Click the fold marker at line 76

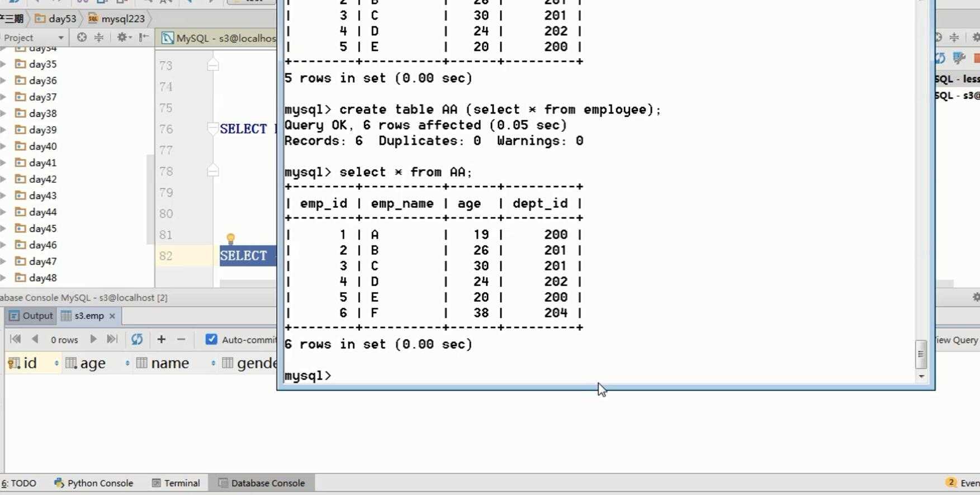(212, 128)
